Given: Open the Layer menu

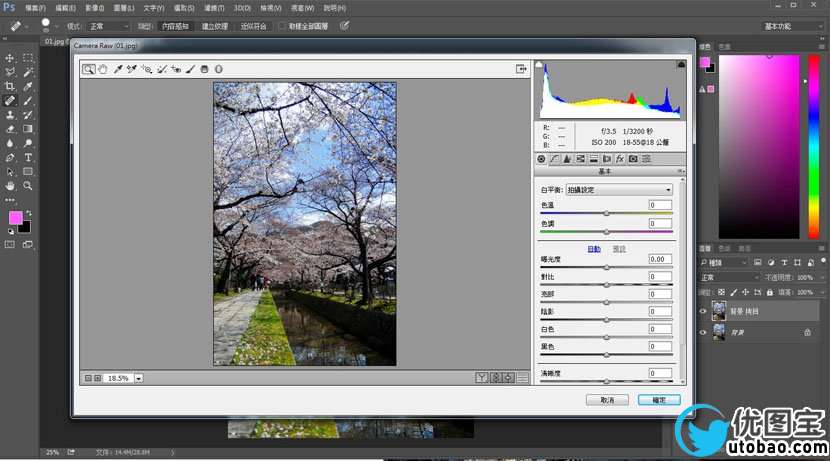Looking at the screenshot, I should pyautogui.click(x=123, y=8).
